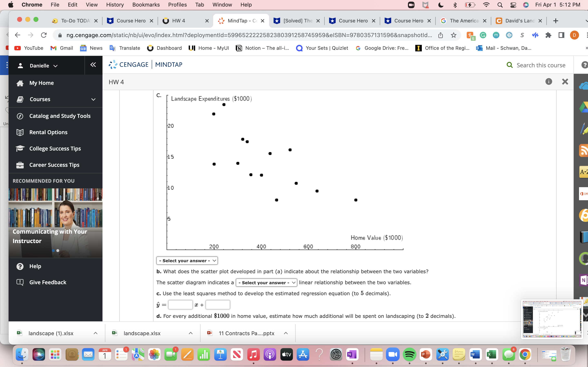The width and height of the screenshot is (588, 367).
Task: Click the My Home house icon
Action: [x=20, y=83]
